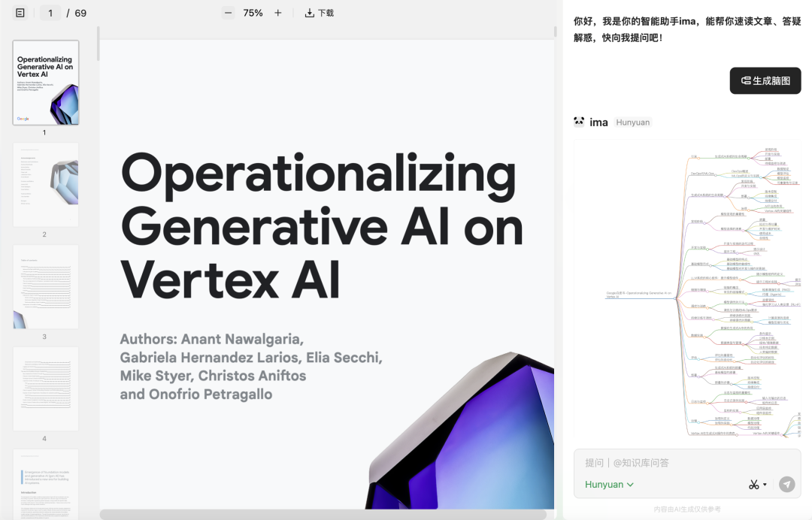Click the page label '2' under thumbnail
Viewport: 812px width, 520px height.
pyautogui.click(x=44, y=234)
